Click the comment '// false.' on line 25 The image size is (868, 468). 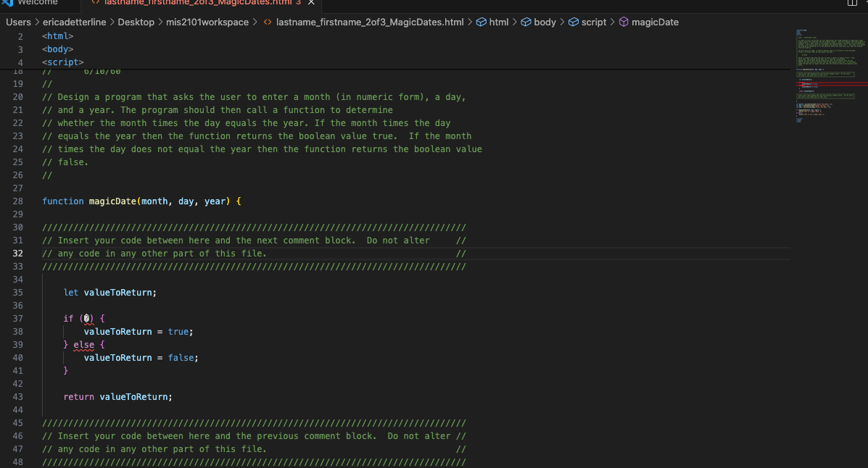pyautogui.click(x=65, y=162)
